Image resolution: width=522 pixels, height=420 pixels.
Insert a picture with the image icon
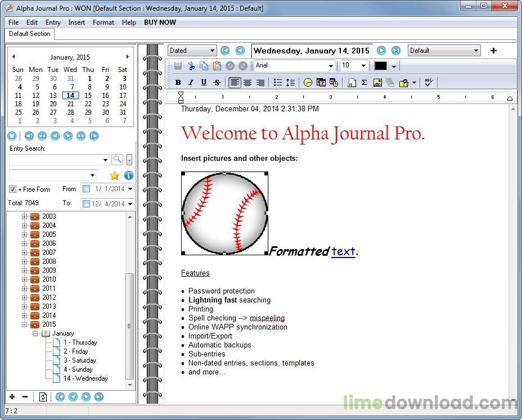[x=377, y=83]
